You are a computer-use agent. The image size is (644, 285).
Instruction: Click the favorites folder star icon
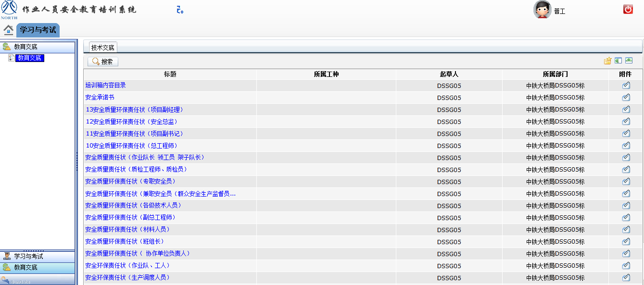tap(607, 61)
